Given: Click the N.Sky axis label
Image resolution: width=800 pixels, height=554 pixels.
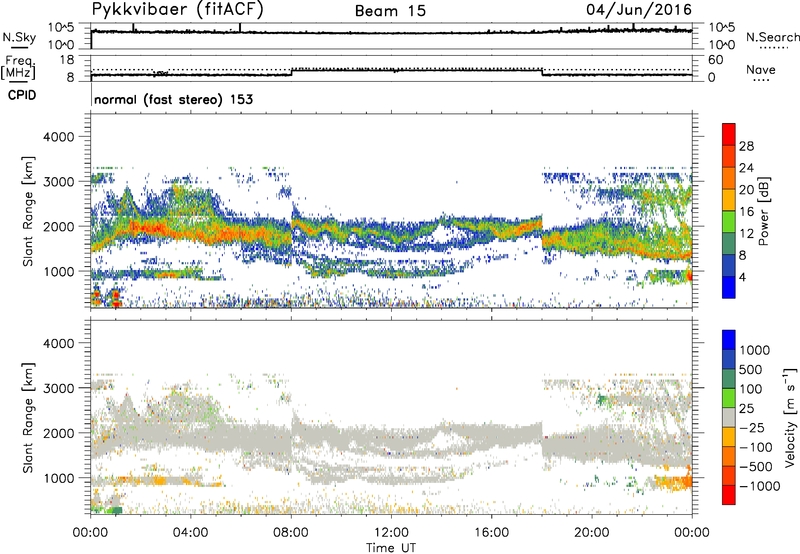Looking at the screenshot, I should click(19, 37).
